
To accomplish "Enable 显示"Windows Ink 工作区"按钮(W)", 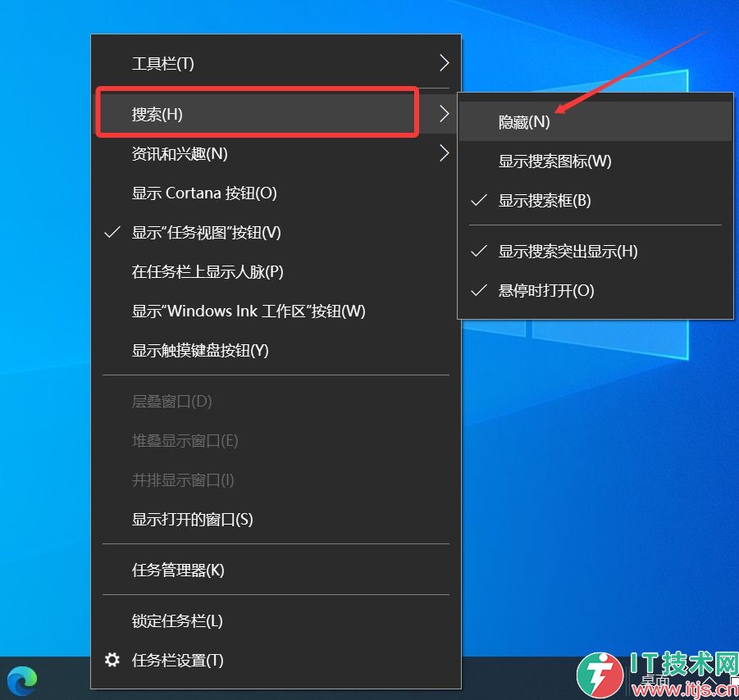I will click(249, 311).
